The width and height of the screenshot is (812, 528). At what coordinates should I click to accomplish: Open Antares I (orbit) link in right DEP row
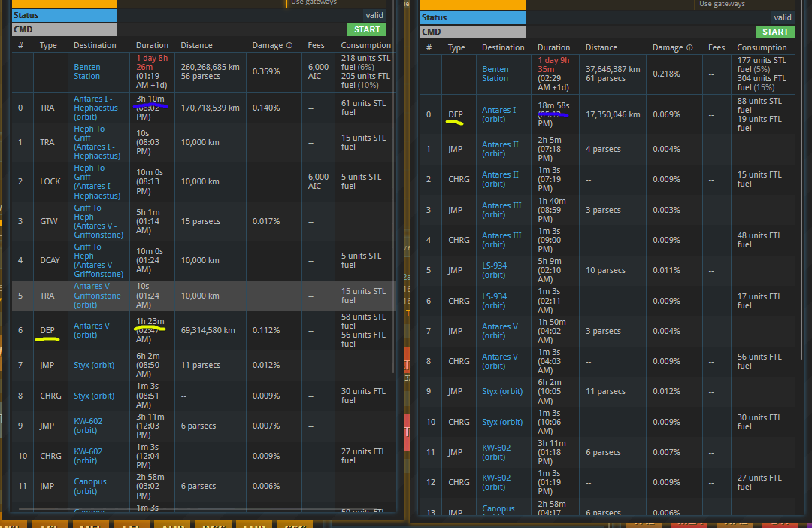[498, 114]
